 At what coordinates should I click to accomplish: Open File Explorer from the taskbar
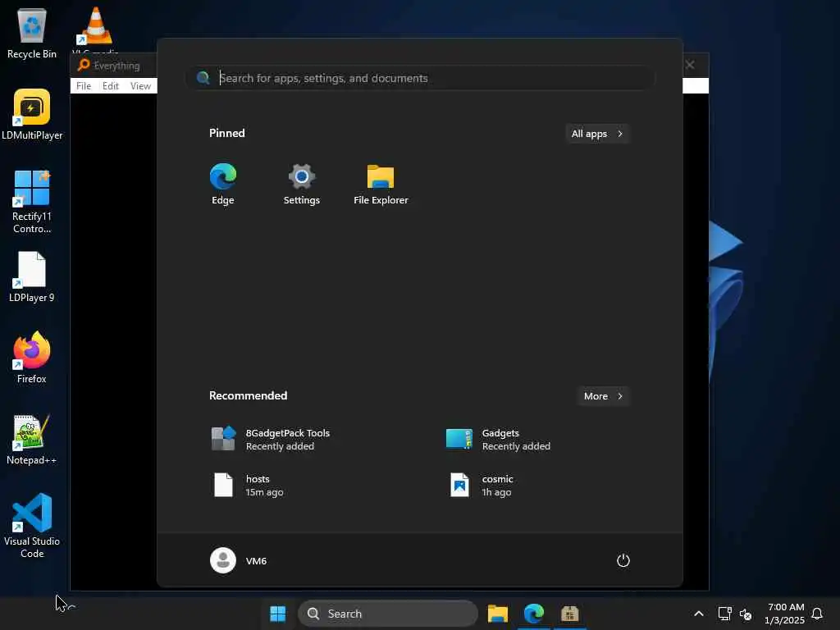pyautogui.click(x=498, y=614)
